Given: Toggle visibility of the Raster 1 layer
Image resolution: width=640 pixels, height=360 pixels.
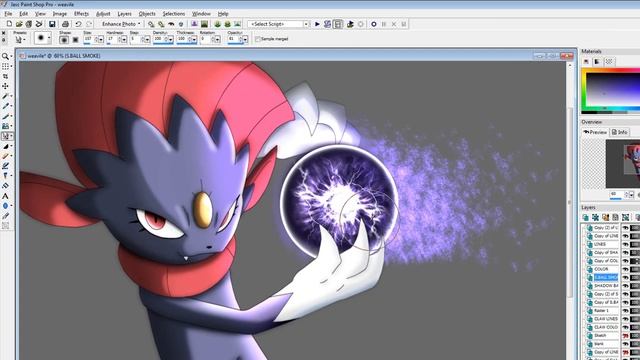Looking at the screenshot, I should pos(625,311).
